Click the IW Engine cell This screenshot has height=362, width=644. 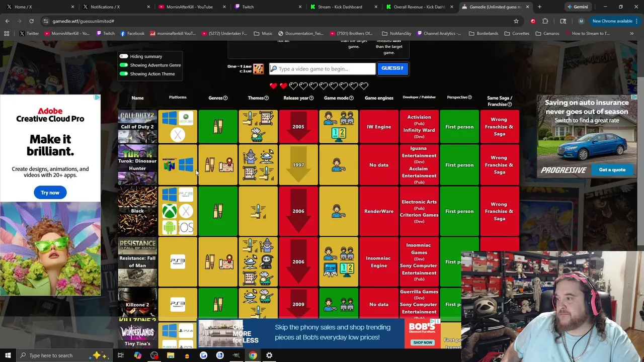[379, 127]
